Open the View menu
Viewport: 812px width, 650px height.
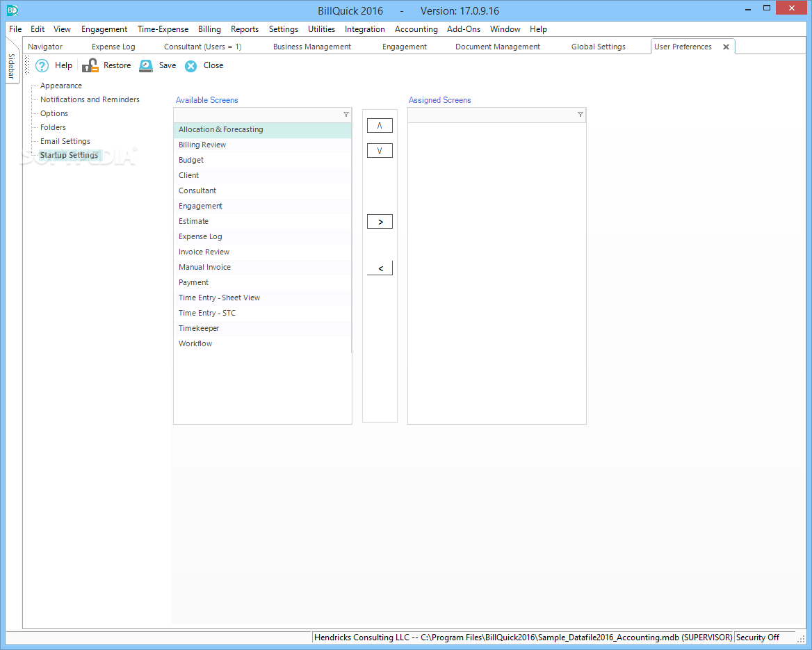[62, 29]
